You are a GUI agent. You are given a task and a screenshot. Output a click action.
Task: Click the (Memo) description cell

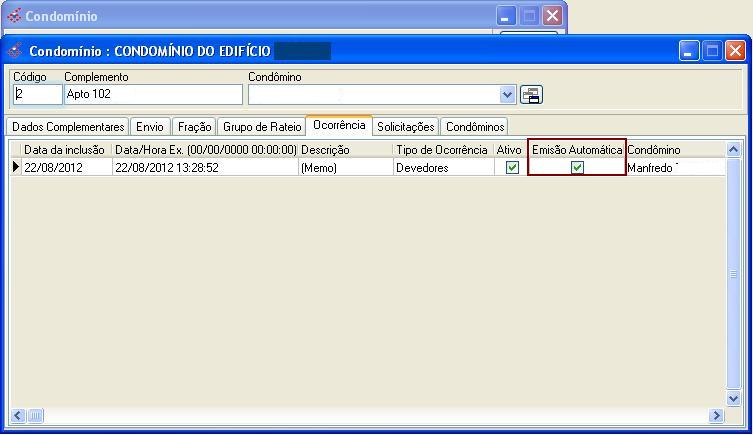(x=345, y=168)
